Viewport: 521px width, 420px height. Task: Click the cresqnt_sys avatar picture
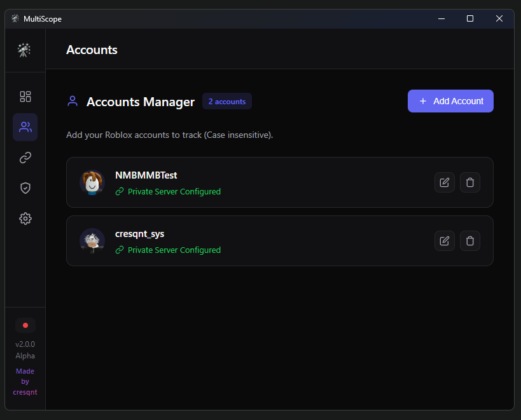(92, 241)
